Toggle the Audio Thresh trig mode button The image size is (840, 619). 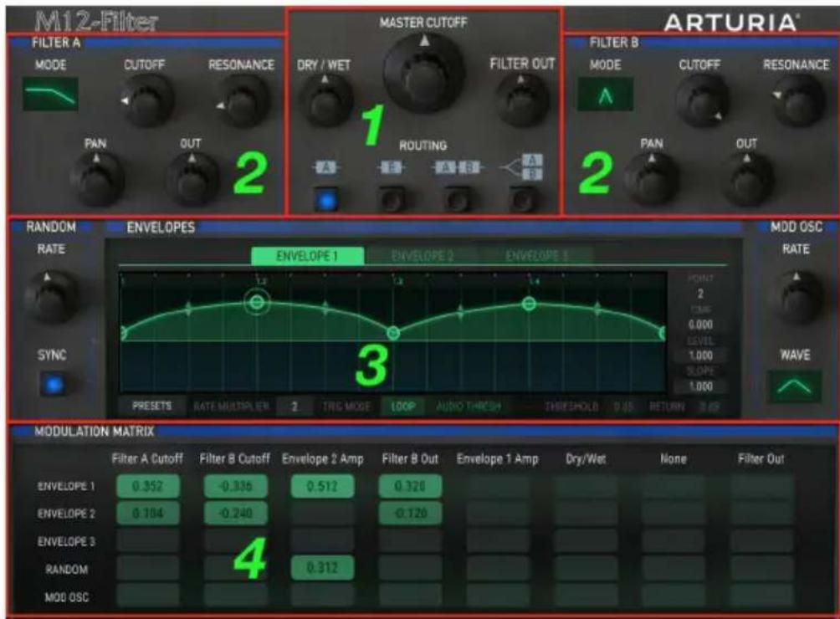pyautogui.click(x=469, y=407)
